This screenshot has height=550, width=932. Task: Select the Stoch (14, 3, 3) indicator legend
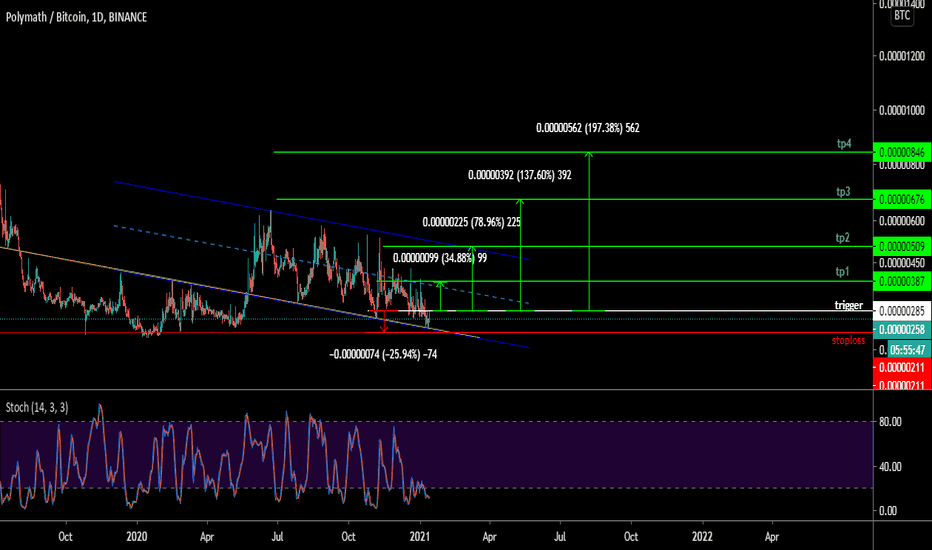tap(37, 407)
